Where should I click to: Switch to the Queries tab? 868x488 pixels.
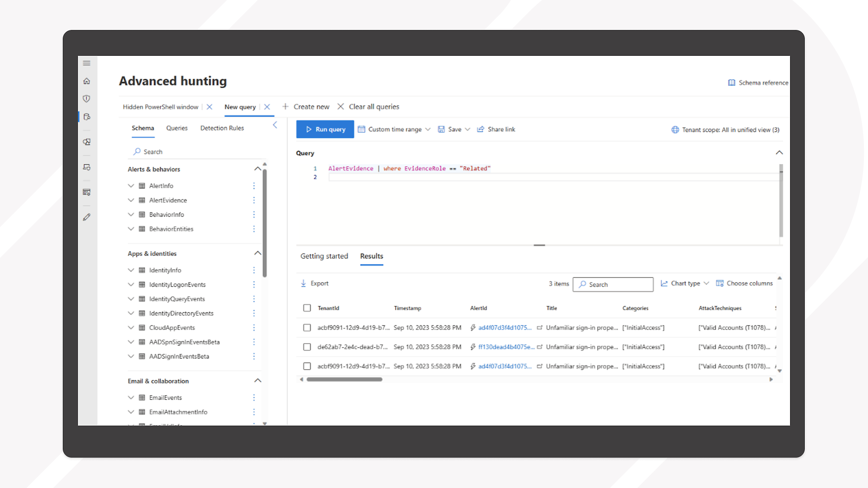tap(177, 128)
